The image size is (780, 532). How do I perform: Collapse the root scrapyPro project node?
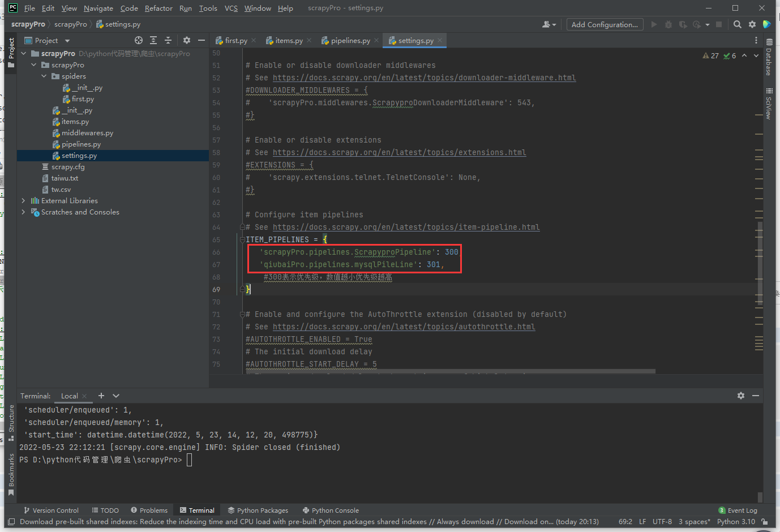point(24,54)
